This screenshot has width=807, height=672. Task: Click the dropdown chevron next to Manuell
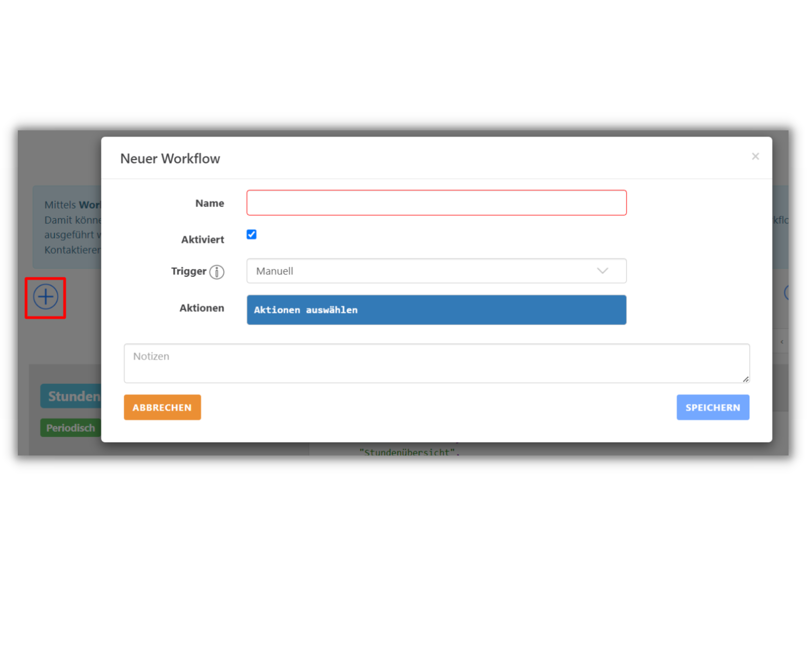[x=602, y=271]
